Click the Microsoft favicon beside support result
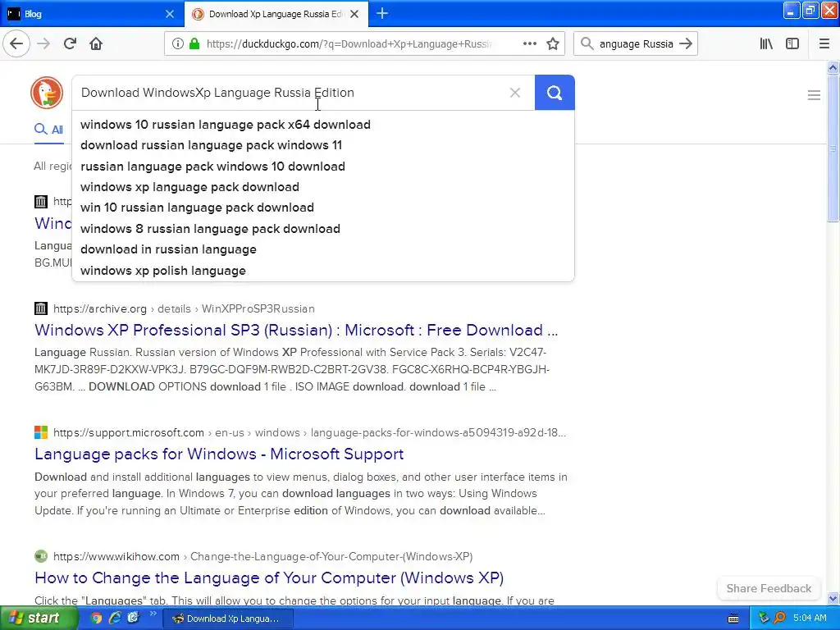Screen dimensions: 840x630 point(41,432)
